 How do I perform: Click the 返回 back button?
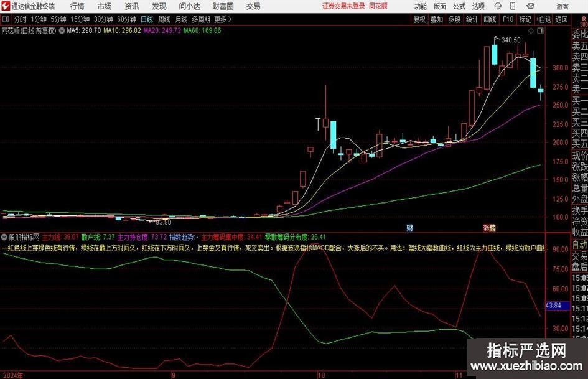pos(561,19)
